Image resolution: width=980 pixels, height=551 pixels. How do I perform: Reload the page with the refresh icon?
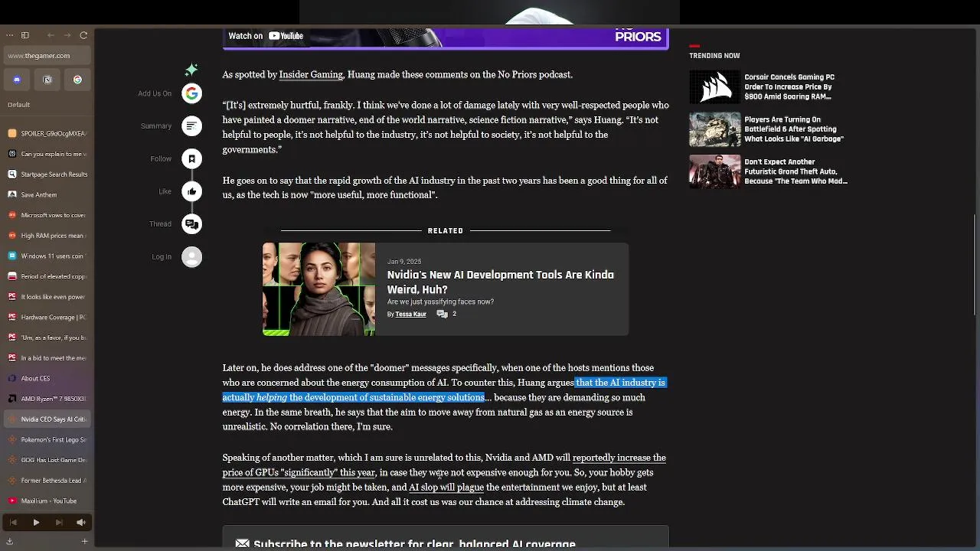tap(83, 35)
